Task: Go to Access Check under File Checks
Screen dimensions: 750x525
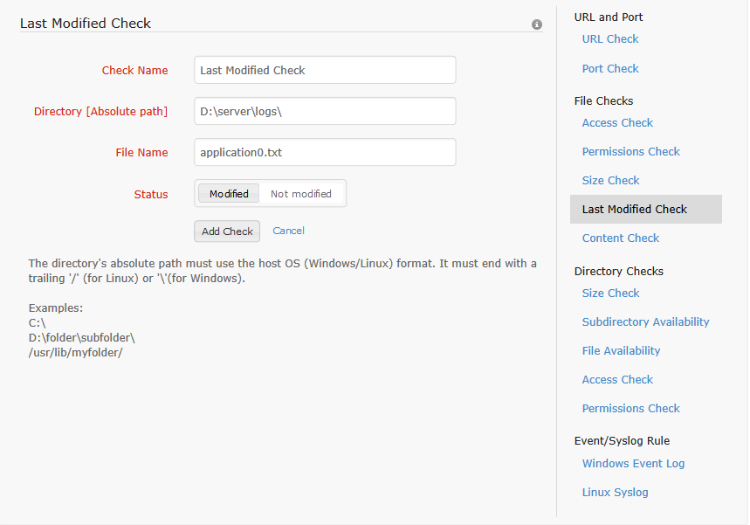Action: tap(617, 123)
